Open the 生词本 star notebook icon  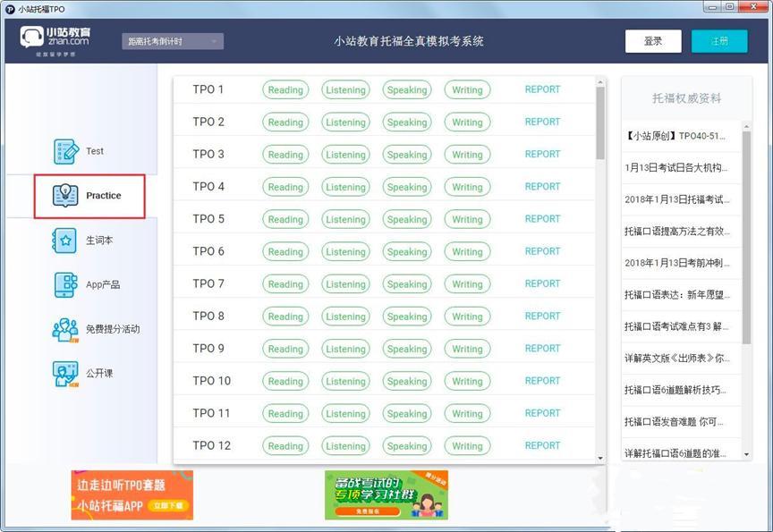(64, 241)
